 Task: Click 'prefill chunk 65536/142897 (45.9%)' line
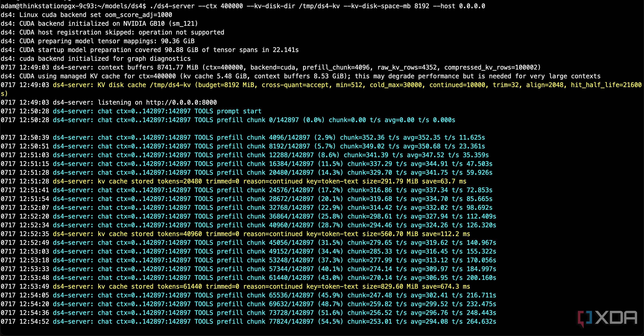[249, 295]
